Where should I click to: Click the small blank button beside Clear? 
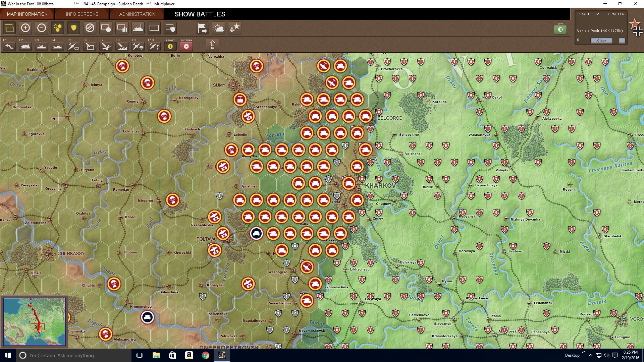coord(622,40)
